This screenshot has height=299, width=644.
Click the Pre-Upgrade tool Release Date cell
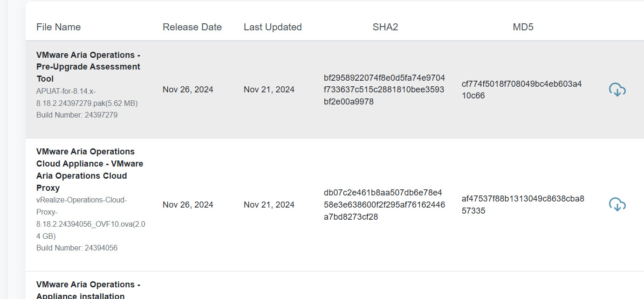188,90
